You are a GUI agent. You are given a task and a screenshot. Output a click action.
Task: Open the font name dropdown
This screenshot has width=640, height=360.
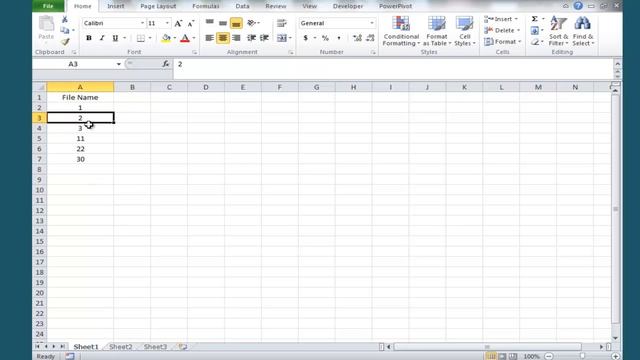point(142,23)
